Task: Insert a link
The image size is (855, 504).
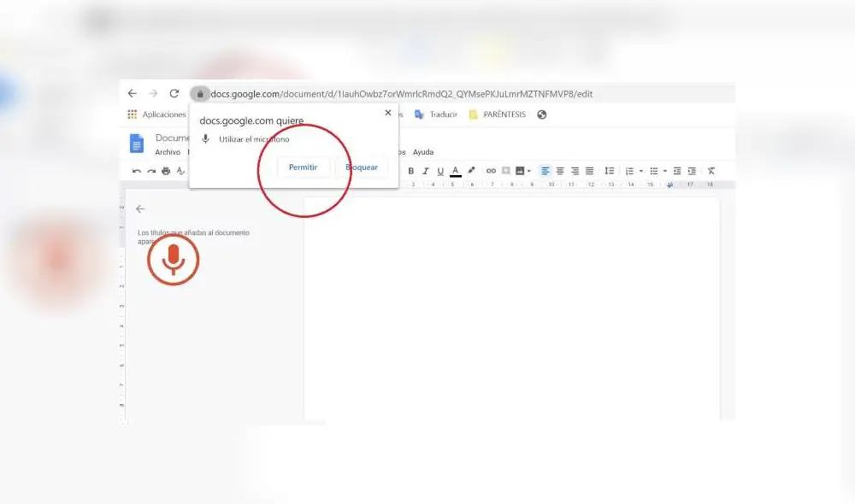Action: tap(491, 171)
